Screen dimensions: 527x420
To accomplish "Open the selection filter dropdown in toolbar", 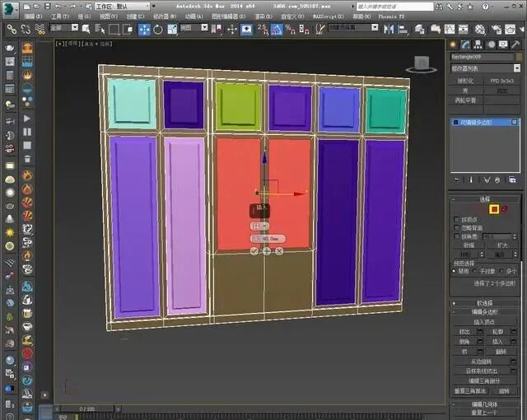I will (x=64, y=28).
